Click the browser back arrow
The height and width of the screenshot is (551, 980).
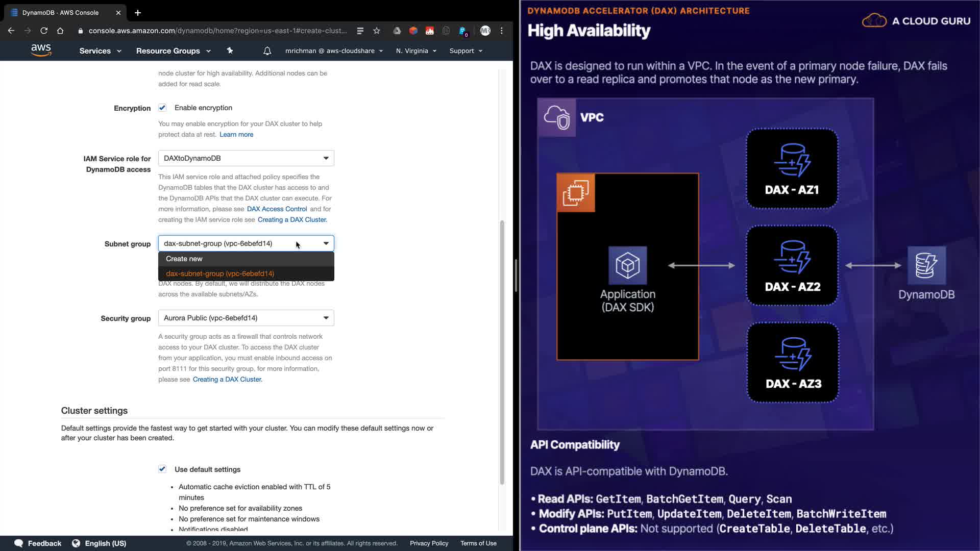point(11,31)
